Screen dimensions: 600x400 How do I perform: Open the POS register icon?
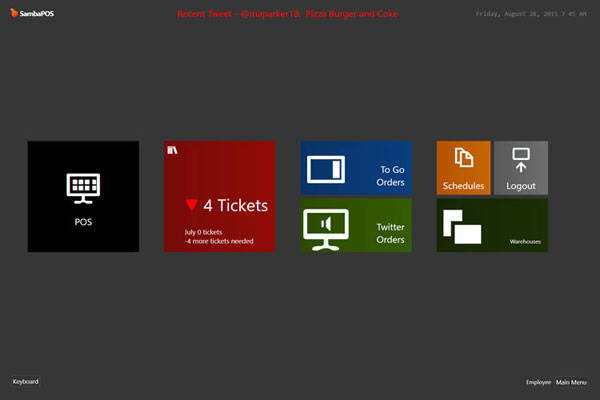pos(83,186)
